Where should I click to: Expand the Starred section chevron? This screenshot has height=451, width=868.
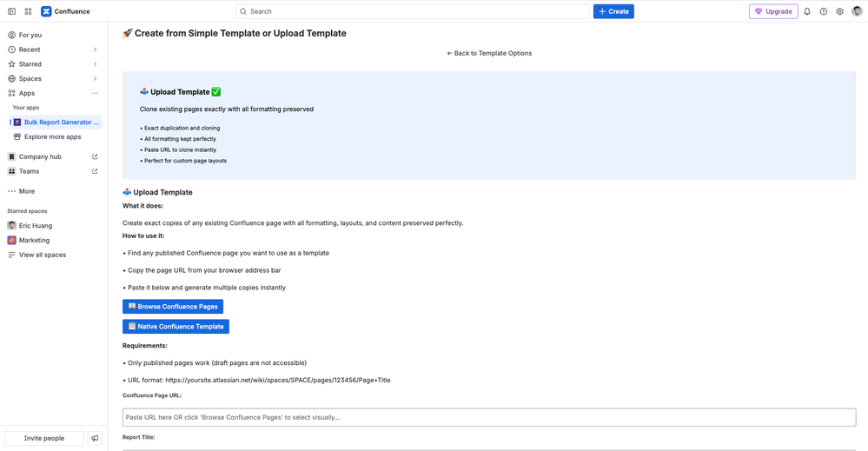pos(95,64)
